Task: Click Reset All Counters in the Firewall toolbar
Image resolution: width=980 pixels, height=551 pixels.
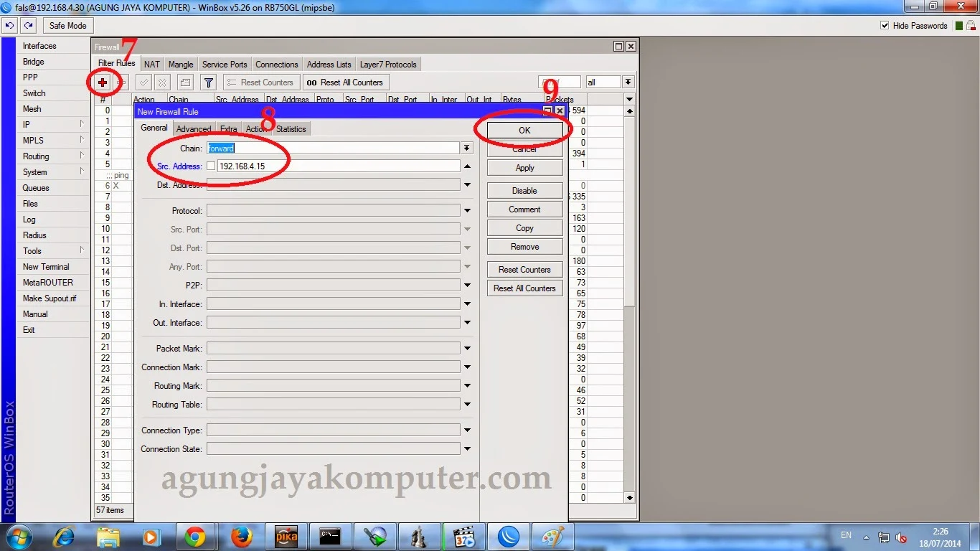Action: (346, 83)
